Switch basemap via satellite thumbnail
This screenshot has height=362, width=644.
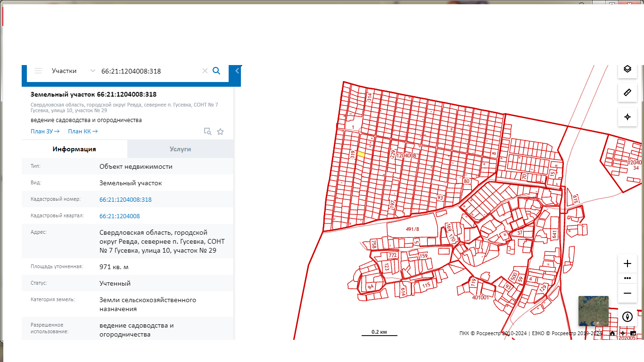click(x=593, y=311)
